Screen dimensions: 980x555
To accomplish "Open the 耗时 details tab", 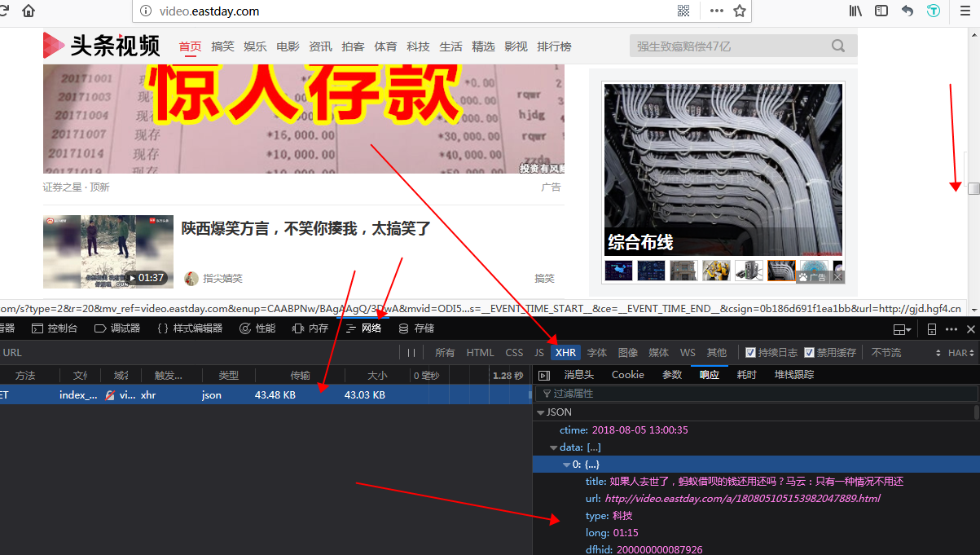I will pos(746,375).
